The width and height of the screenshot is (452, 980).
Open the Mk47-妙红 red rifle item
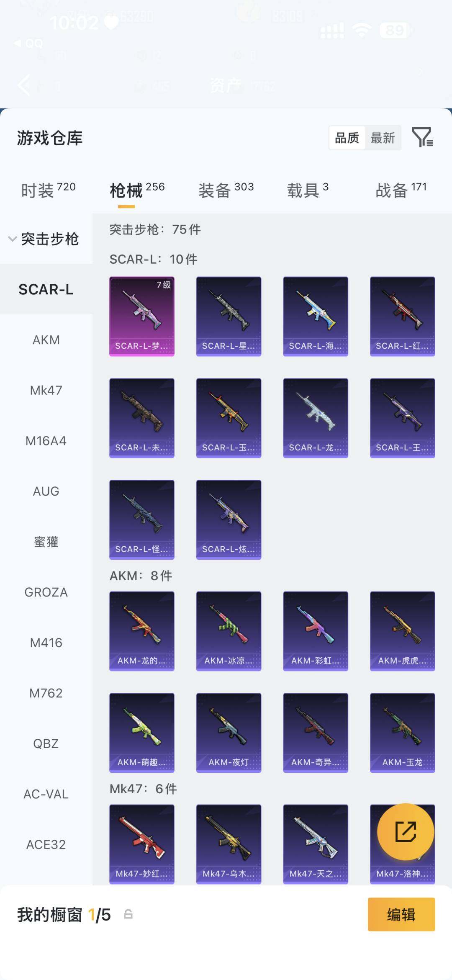pos(142,844)
